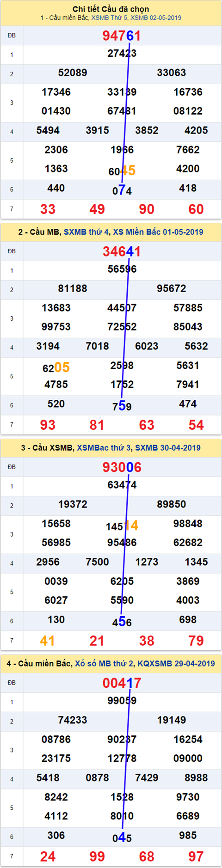Click second prize number 81188
Screen dimensions: 222x868
click(73, 288)
